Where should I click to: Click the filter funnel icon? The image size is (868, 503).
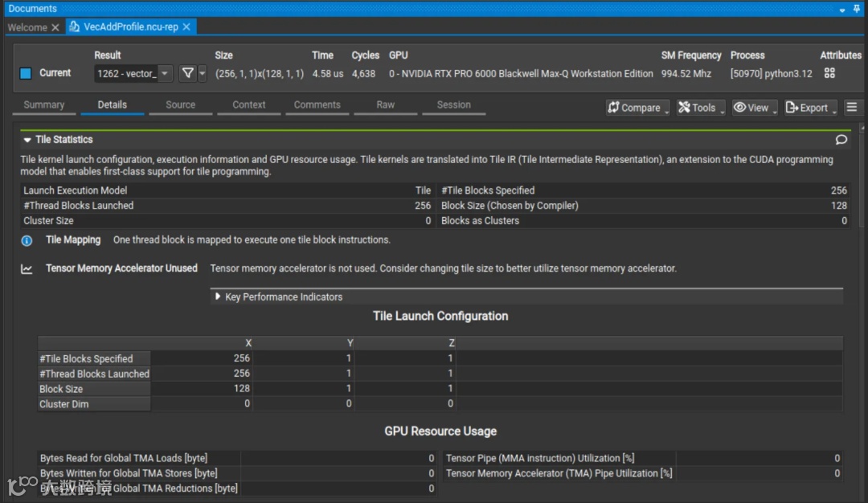(x=187, y=73)
